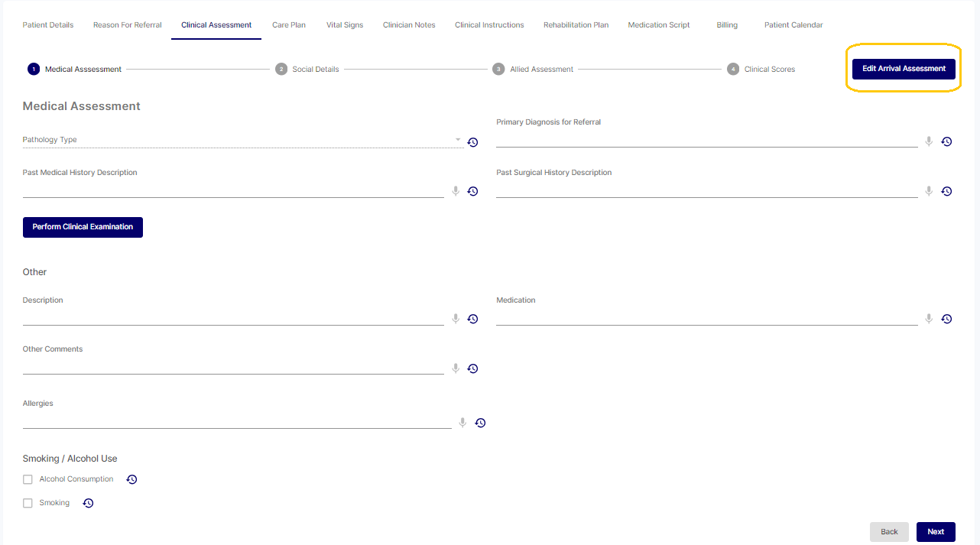Switch to the Vital Signs tab
The height and width of the screenshot is (545, 980).
[x=345, y=25]
